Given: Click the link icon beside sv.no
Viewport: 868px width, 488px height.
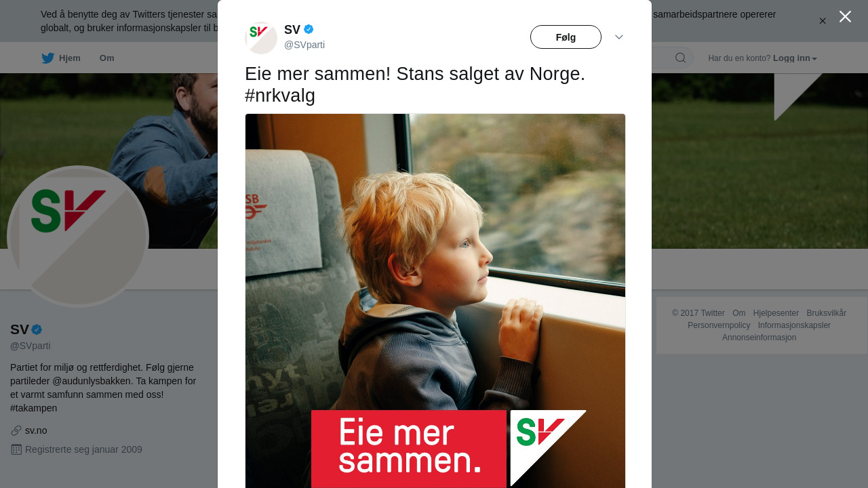Looking at the screenshot, I should [x=16, y=430].
